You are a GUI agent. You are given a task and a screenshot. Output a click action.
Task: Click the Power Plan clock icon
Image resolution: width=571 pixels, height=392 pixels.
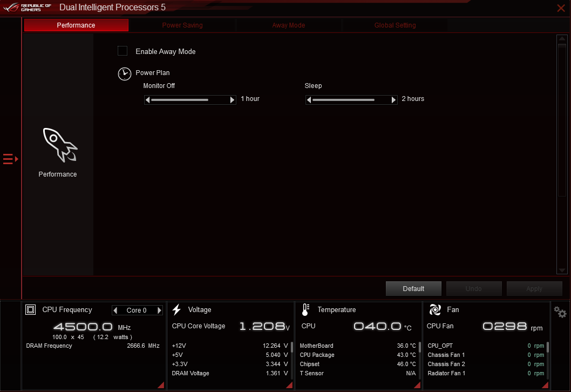(x=124, y=74)
